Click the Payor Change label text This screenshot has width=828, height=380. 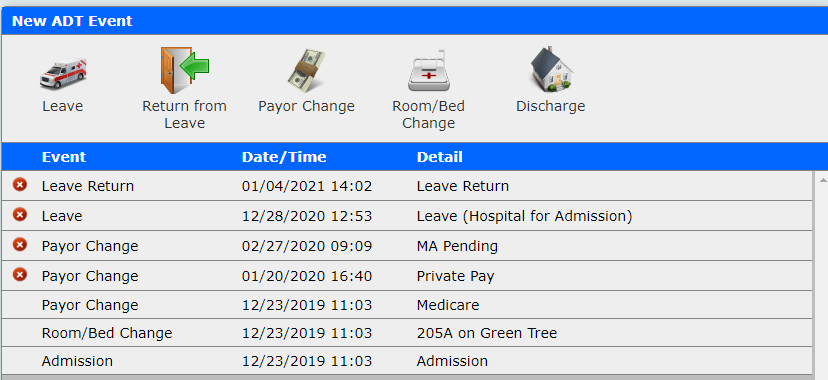click(x=306, y=106)
